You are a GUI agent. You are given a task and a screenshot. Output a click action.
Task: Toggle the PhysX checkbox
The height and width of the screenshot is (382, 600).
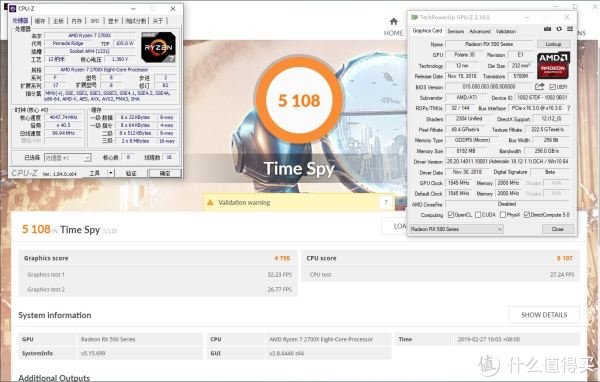pyautogui.click(x=503, y=215)
